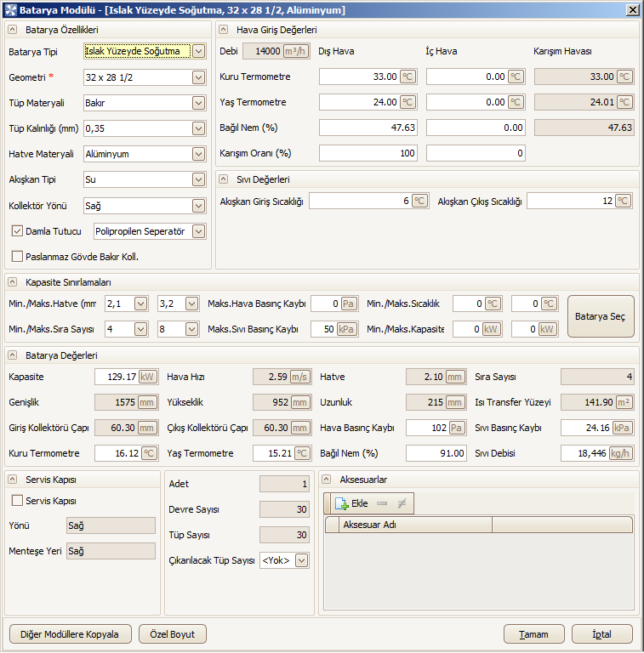
Task: Open the Hatve Materyali dropdown
Action: pyautogui.click(x=199, y=154)
